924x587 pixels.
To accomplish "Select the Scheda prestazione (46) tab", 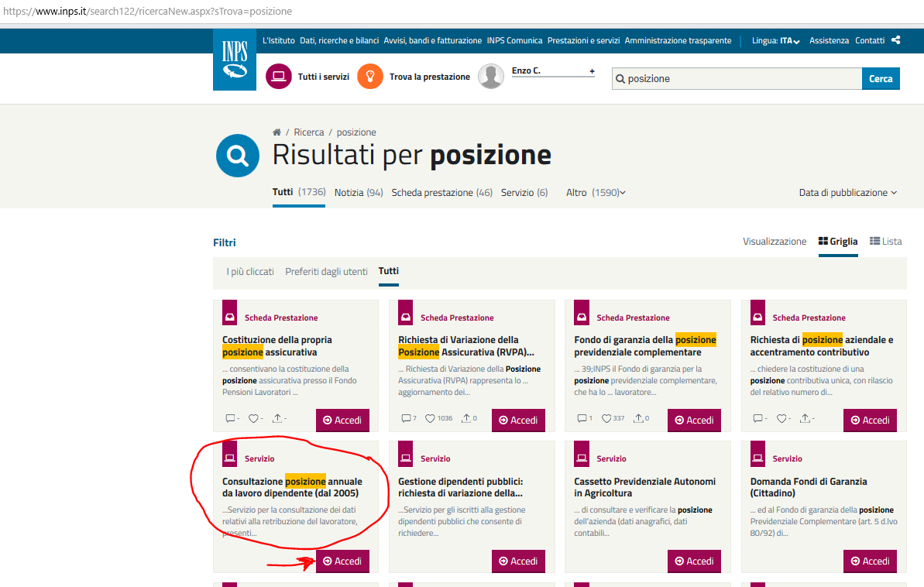I will pyautogui.click(x=441, y=193).
